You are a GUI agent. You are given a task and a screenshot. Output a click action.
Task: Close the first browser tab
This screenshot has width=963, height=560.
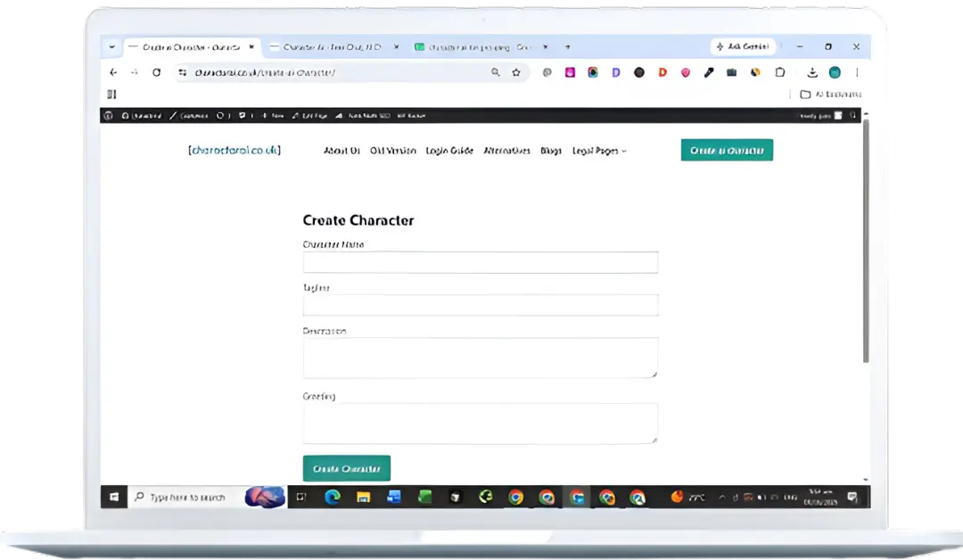coord(251,46)
